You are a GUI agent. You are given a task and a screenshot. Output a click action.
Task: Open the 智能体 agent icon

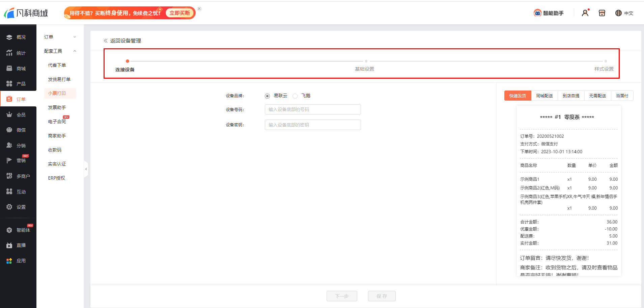coord(9,230)
